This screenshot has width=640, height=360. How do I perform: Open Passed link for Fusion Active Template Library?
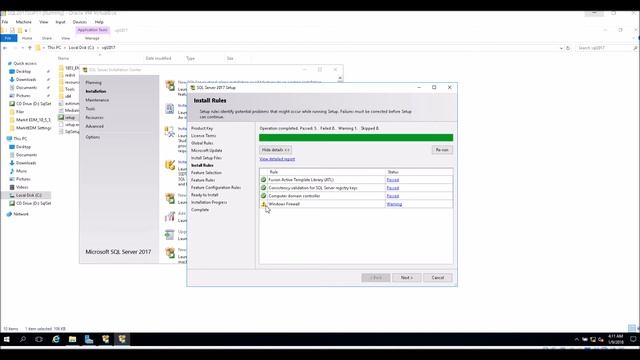click(393, 180)
